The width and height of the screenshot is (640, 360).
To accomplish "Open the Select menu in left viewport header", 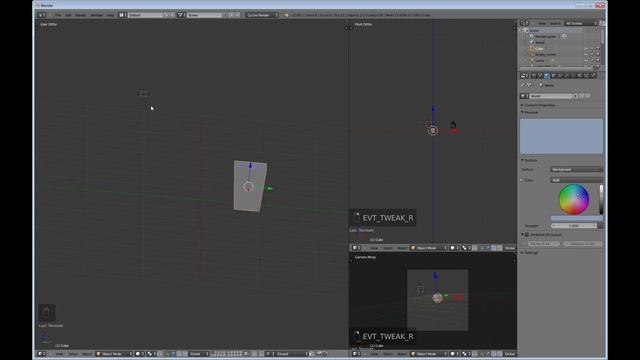I will pos(73,354).
